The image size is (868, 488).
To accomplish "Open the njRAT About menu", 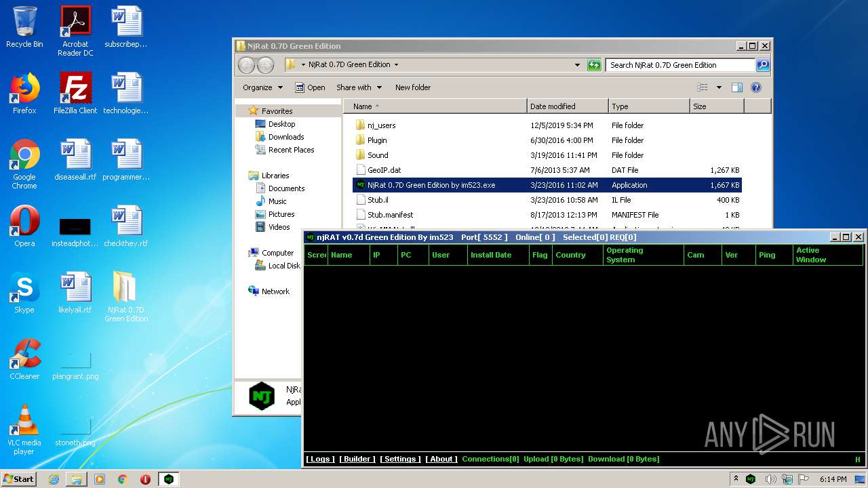I will [x=441, y=460].
